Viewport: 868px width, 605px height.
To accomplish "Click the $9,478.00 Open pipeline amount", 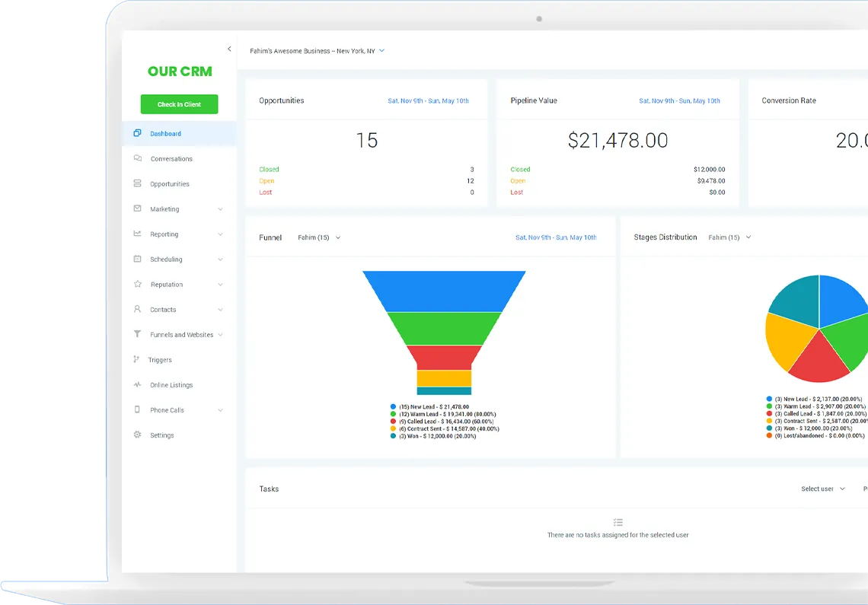I will [x=711, y=181].
